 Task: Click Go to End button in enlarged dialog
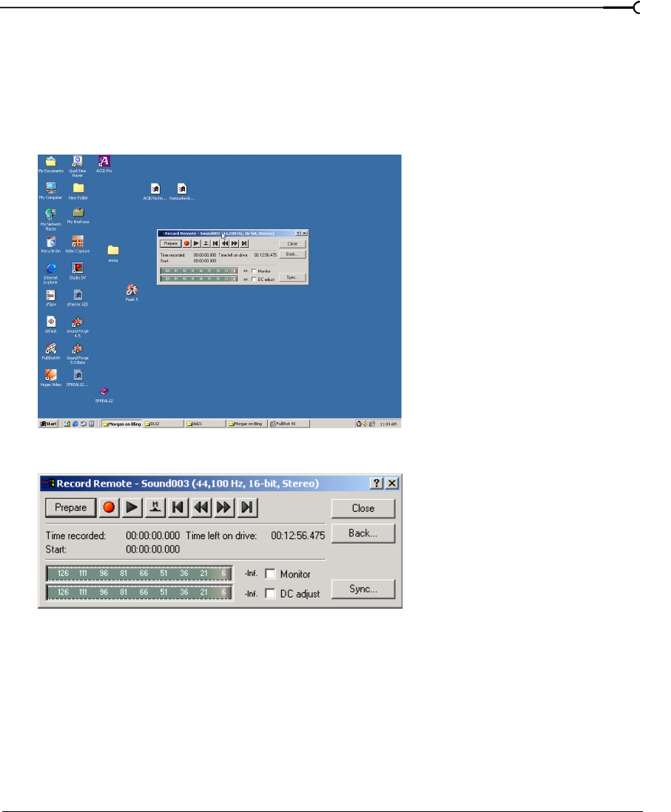(247, 507)
